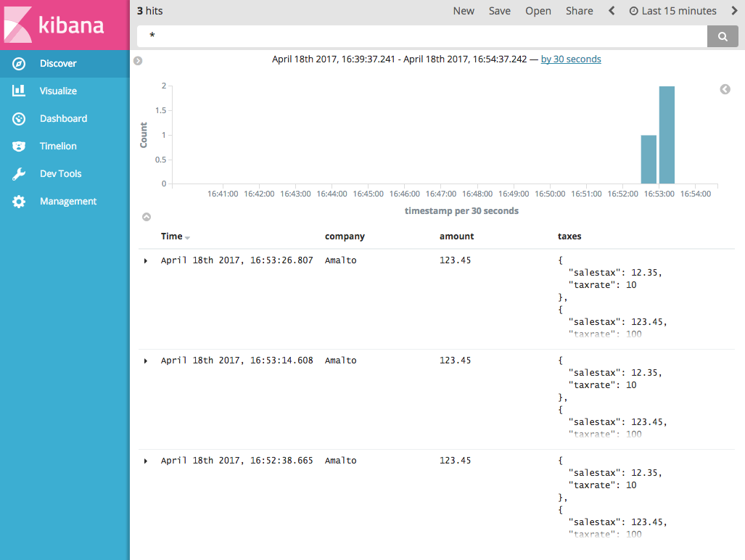Save the current search

click(x=499, y=10)
